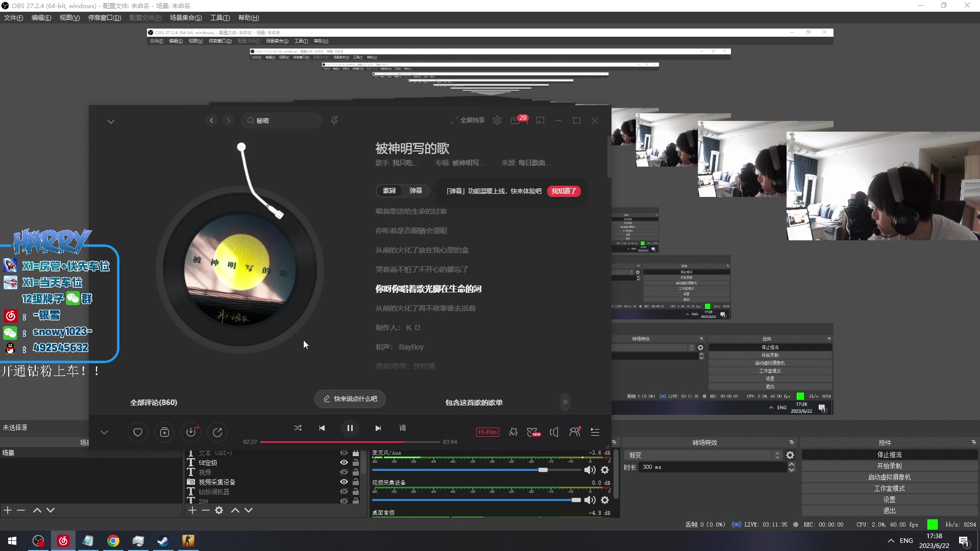Image resolution: width=980 pixels, height=551 pixels.
Task: Increase the transition duration with up arrow
Action: click(791, 464)
